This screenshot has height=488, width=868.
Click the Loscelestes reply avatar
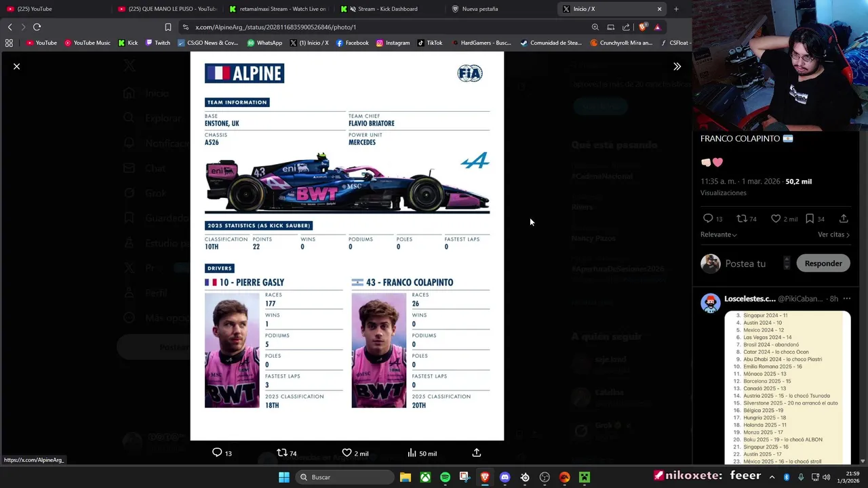point(711,303)
